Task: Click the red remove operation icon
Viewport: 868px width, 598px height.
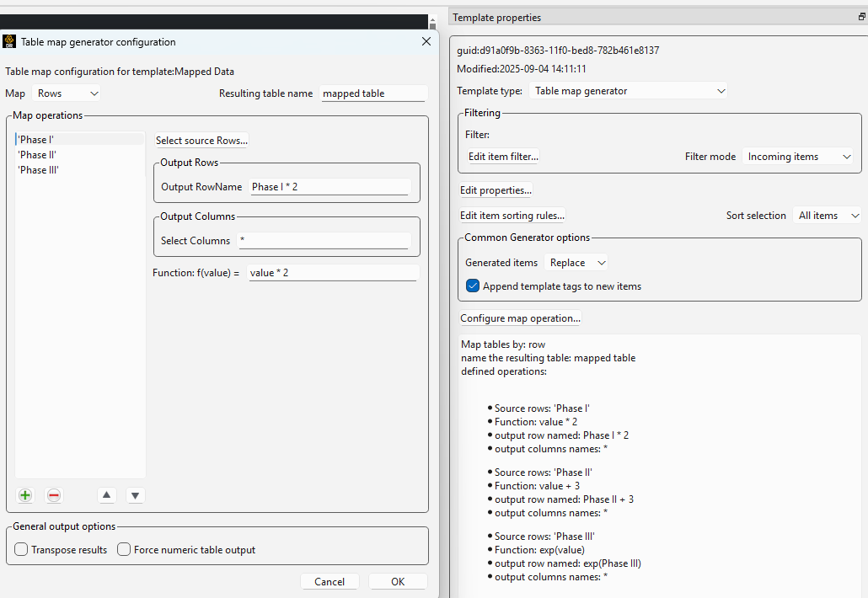Action: pyautogui.click(x=54, y=495)
